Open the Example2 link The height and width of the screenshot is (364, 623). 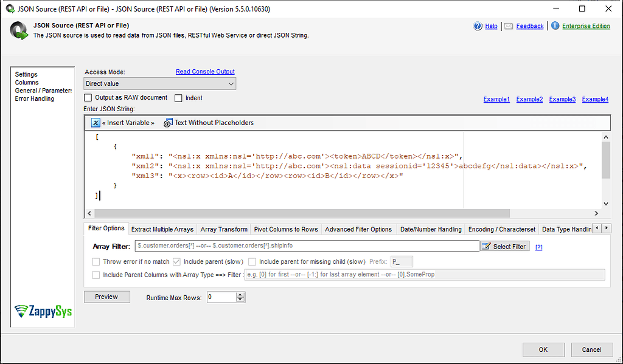pyautogui.click(x=529, y=98)
